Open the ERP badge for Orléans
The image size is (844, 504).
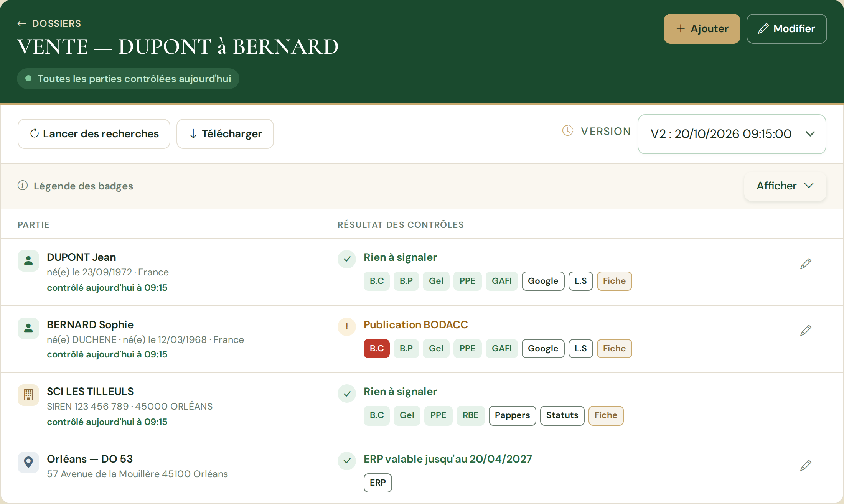[378, 483]
